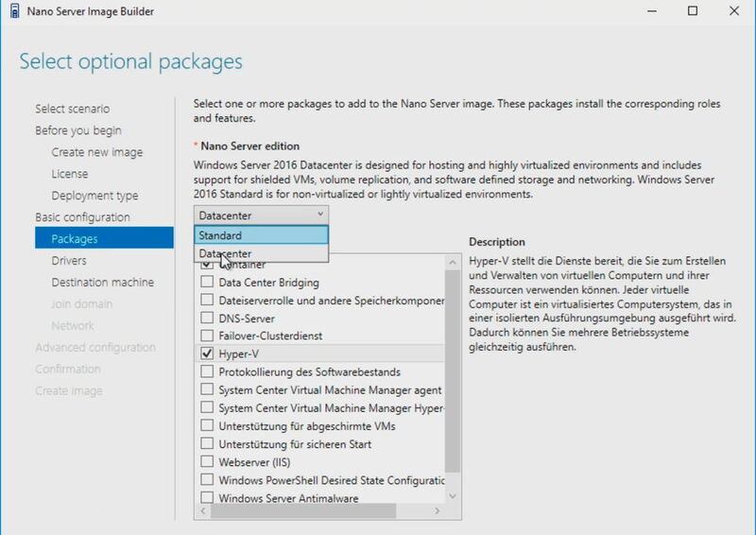Check Dateiserverrolle und andere Speicherkomponenten
This screenshot has width=756, height=535.
click(x=207, y=300)
